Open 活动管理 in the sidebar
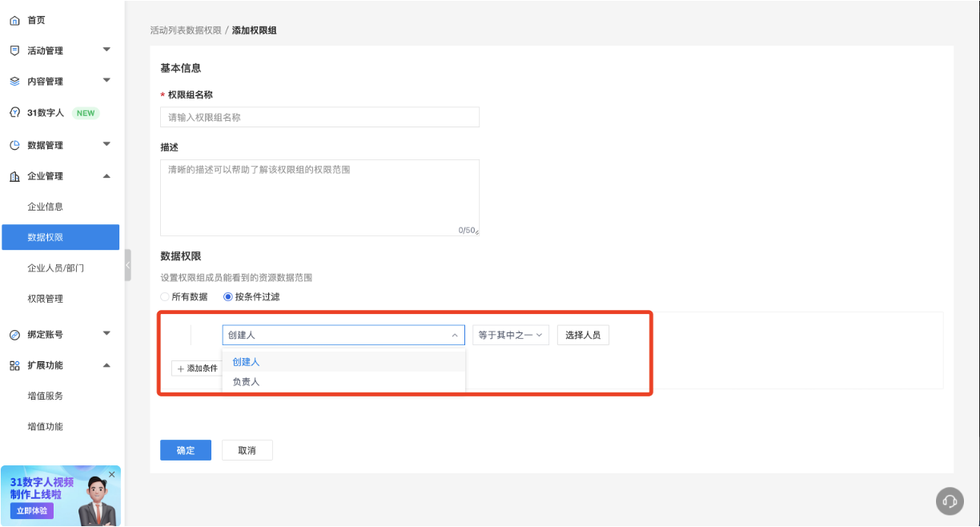Screen dimensions: 980x527 tap(45, 50)
